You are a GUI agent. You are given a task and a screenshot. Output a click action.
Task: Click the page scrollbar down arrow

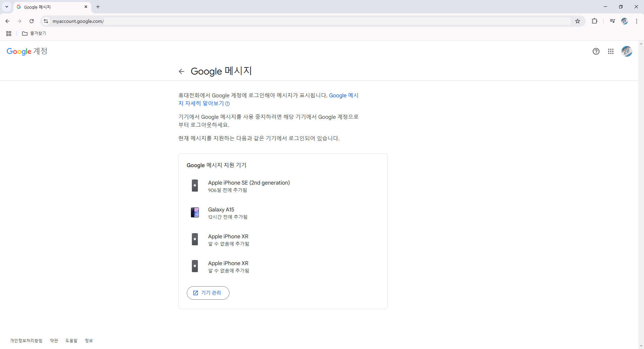coord(641,346)
